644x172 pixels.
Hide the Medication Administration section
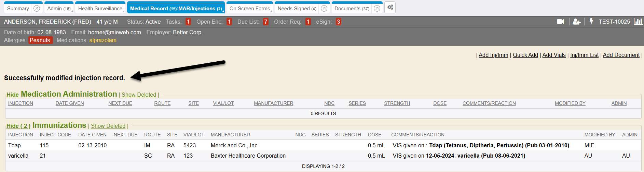(12, 95)
